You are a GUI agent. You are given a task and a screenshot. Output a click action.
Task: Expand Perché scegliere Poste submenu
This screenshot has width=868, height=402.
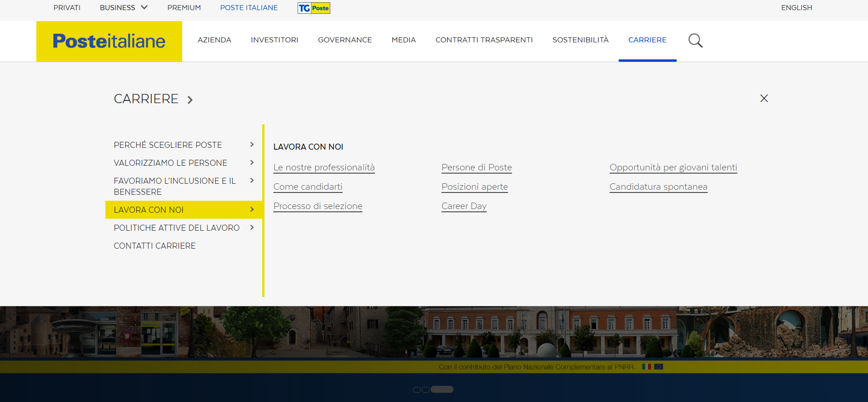(x=252, y=145)
